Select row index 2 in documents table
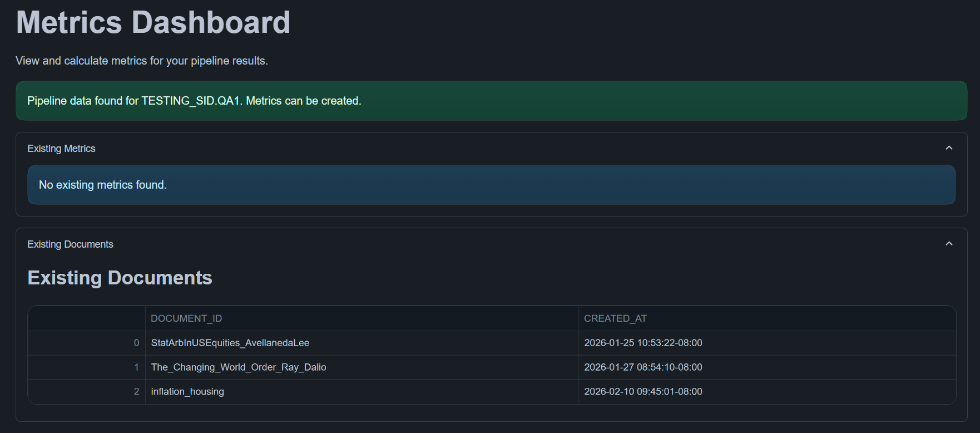This screenshot has height=433, width=980. (x=136, y=392)
